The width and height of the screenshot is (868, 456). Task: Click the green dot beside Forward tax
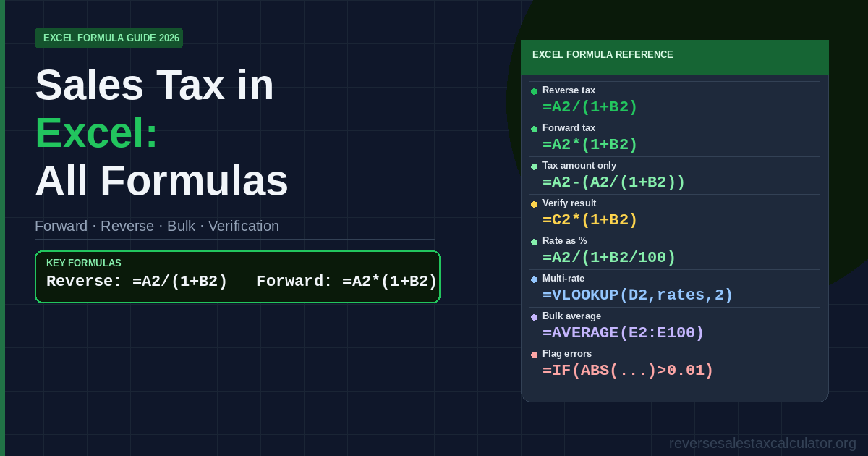(x=534, y=129)
